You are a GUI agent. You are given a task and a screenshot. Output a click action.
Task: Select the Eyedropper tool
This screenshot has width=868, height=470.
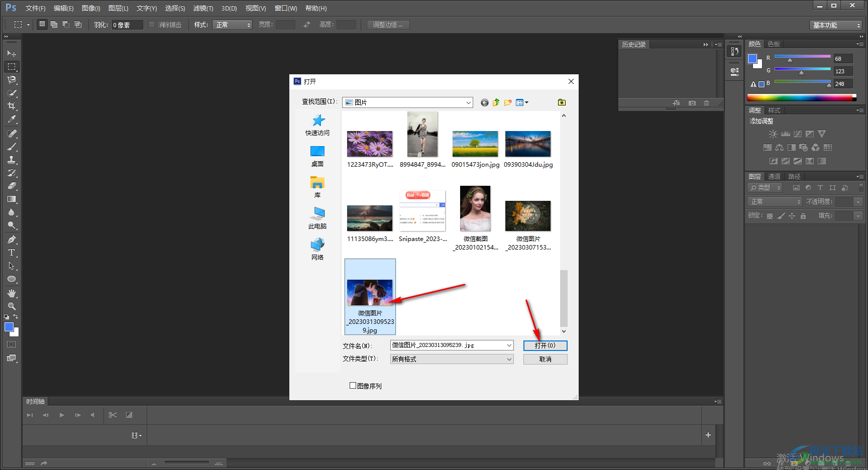12,119
